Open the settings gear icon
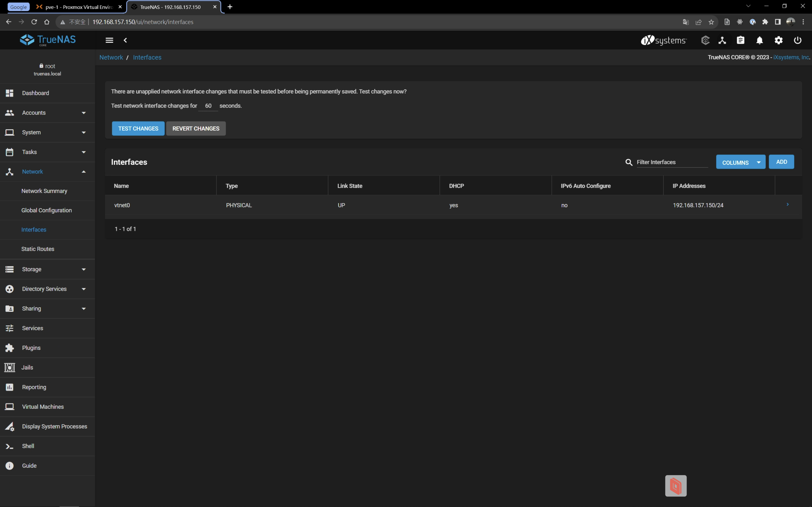 point(778,40)
